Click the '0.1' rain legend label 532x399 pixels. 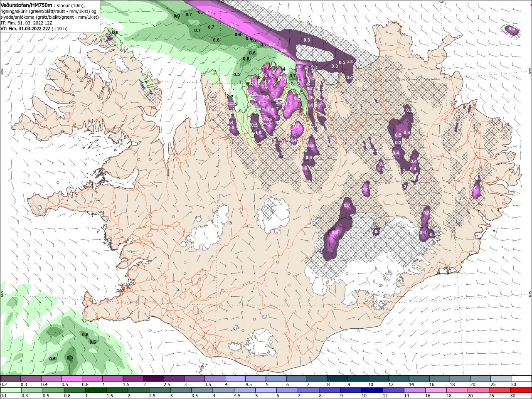click(4, 396)
